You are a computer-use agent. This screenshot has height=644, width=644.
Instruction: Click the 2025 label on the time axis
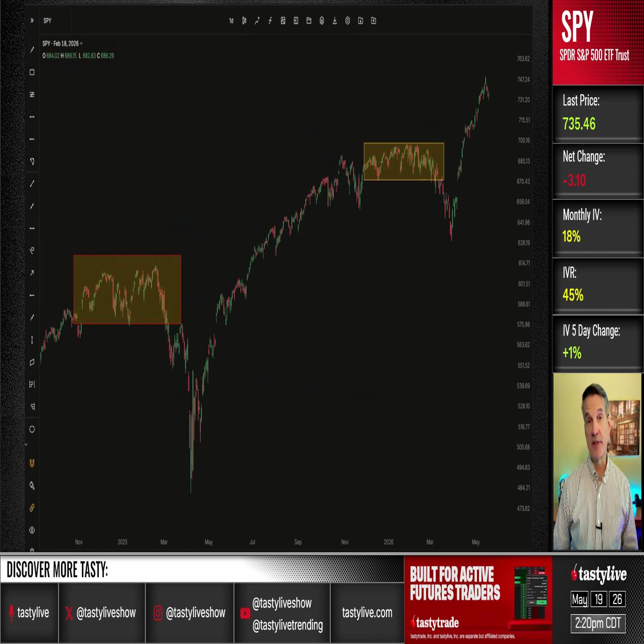click(122, 542)
